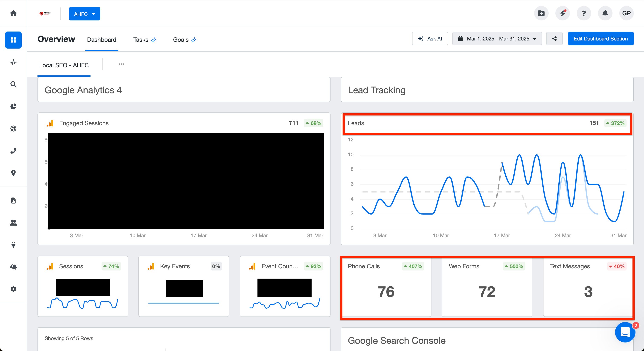Image resolution: width=644 pixels, height=351 pixels.
Task: Open the settings gear icon in sidebar
Action: [x=13, y=289]
